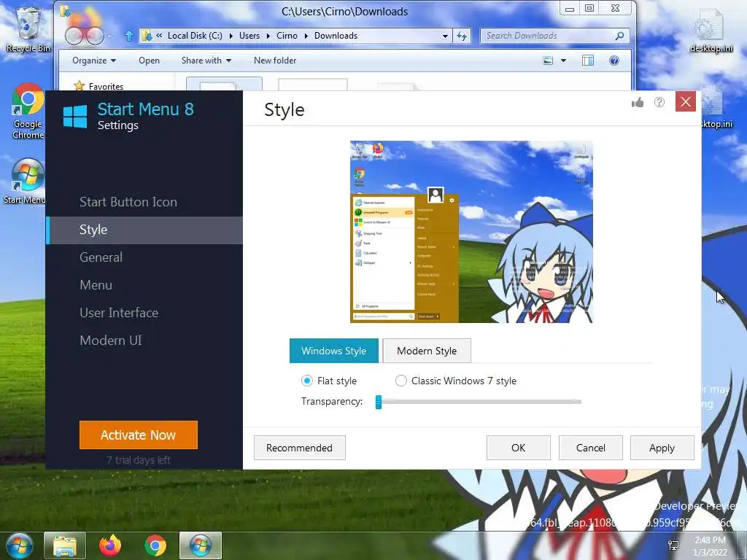747x560 pixels.
Task: Select the Google Chrome desktop shortcut
Action: tap(28, 111)
